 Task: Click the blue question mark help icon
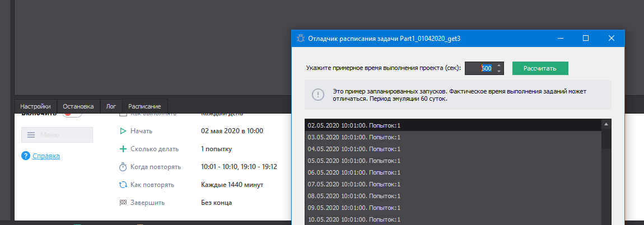point(26,156)
